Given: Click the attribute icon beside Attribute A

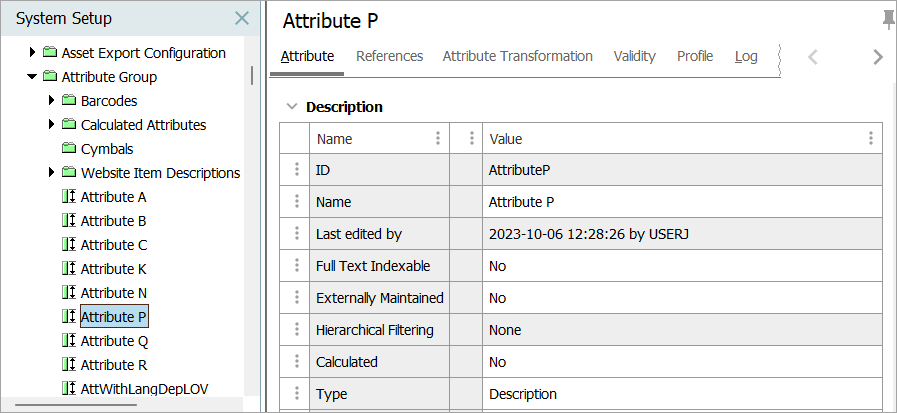Looking at the screenshot, I should click(68, 197).
